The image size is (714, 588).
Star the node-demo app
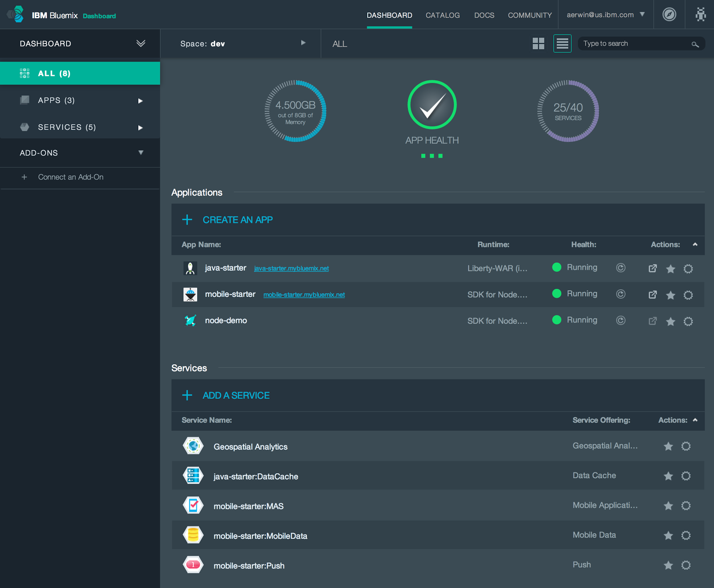(670, 321)
